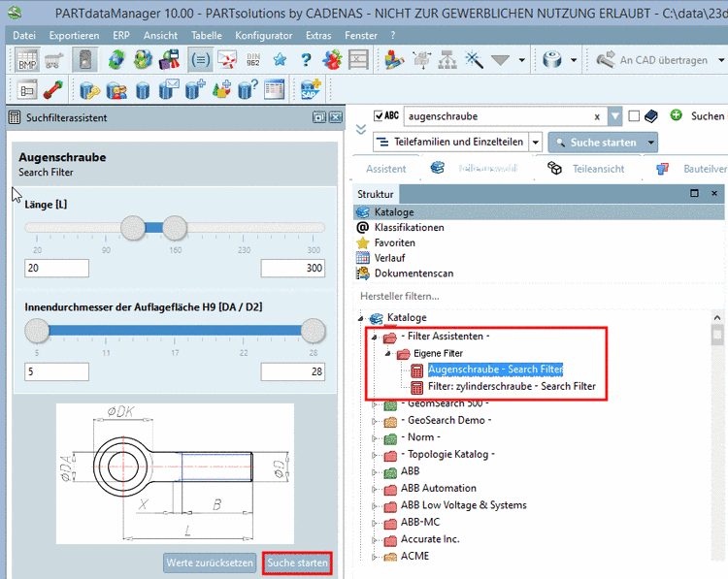Click left handle of Länge slider
The width and height of the screenshot is (728, 579).
tap(133, 228)
